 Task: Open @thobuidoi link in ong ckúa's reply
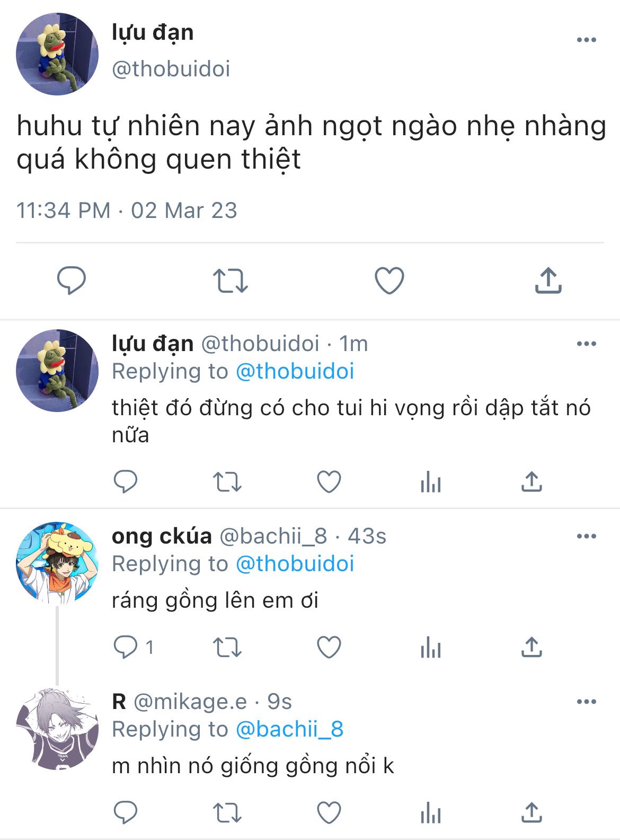(295, 564)
